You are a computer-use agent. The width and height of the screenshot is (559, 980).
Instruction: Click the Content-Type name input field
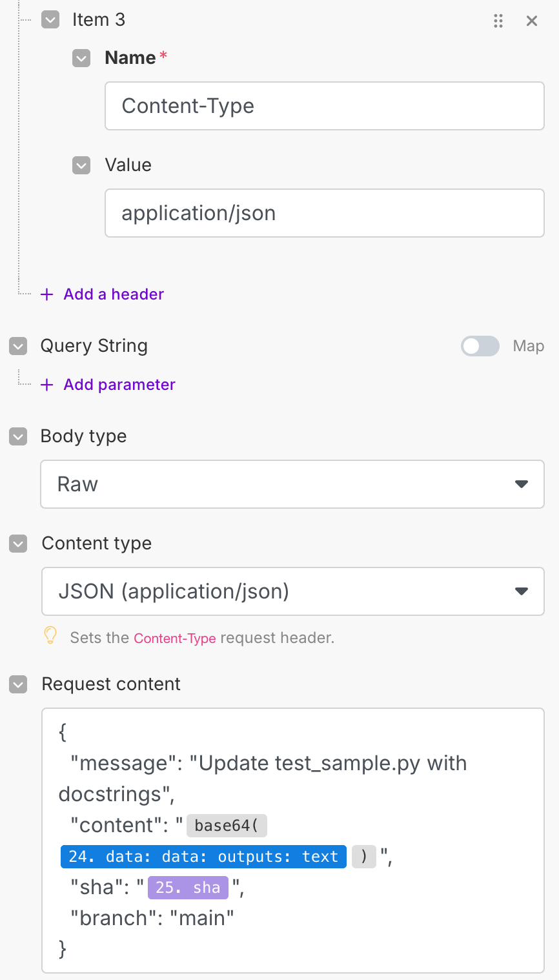point(324,106)
